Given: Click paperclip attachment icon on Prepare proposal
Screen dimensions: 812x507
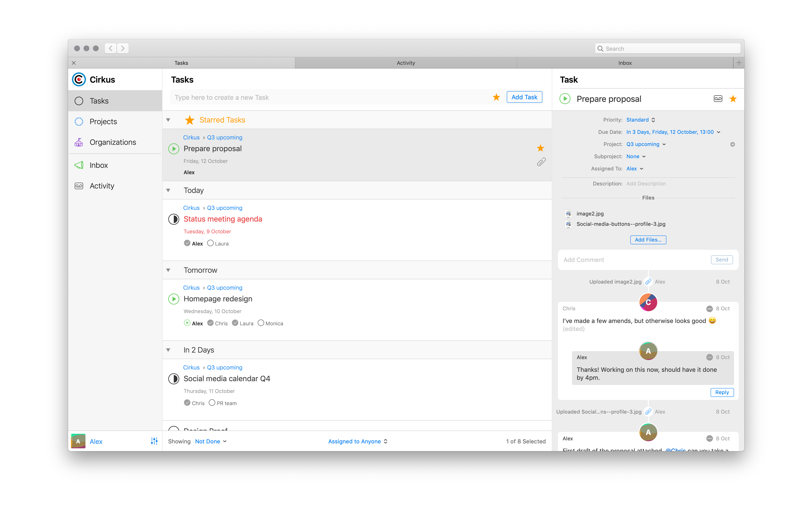Looking at the screenshot, I should click(541, 162).
